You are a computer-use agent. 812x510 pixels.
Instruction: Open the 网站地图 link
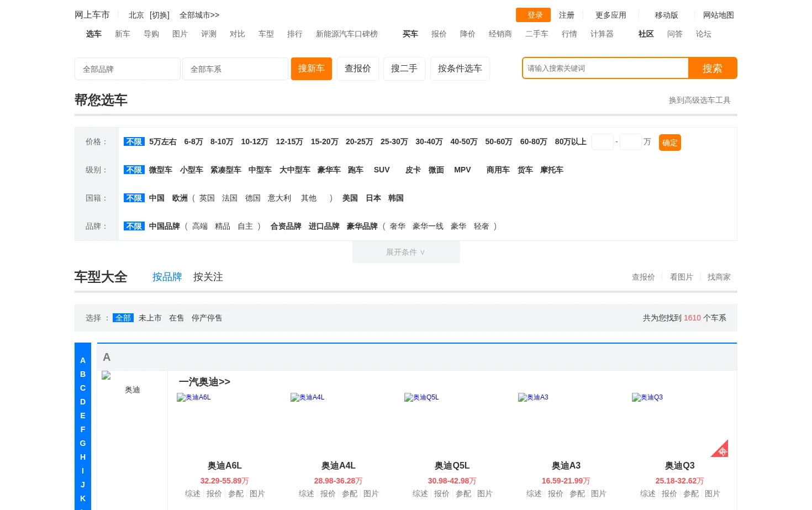pyautogui.click(x=719, y=15)
